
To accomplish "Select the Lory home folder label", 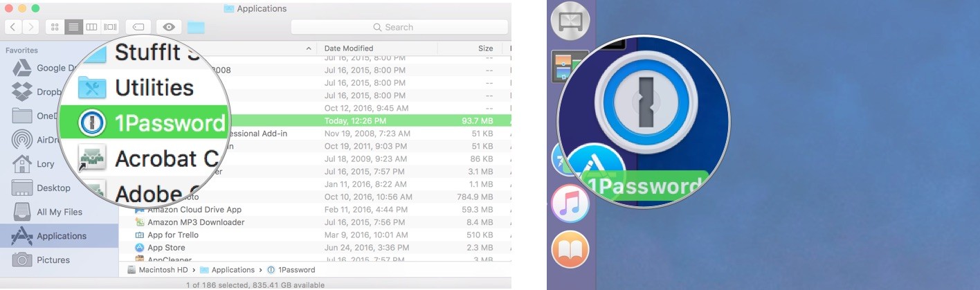I will click(x=45, y=163).
